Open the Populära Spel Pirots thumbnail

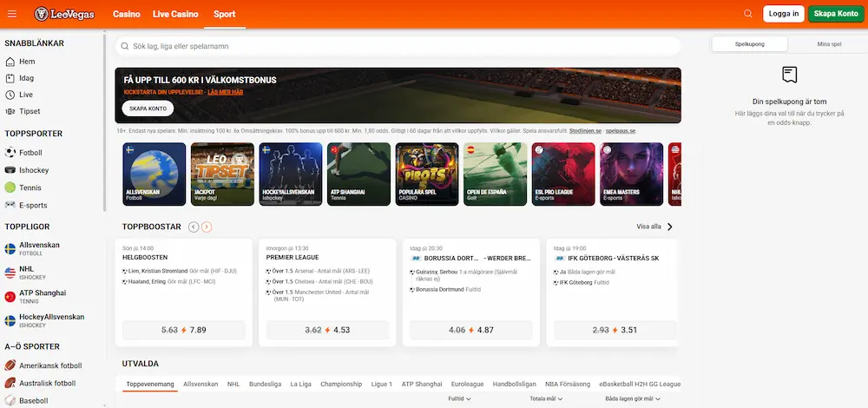427,174
